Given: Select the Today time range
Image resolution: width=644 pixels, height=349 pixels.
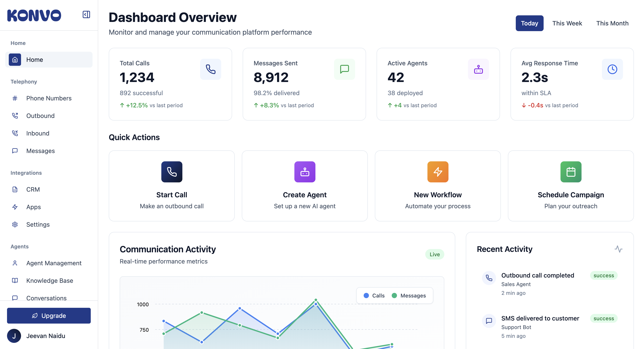Looking at the screenshot, I should [x=529, y=23].
